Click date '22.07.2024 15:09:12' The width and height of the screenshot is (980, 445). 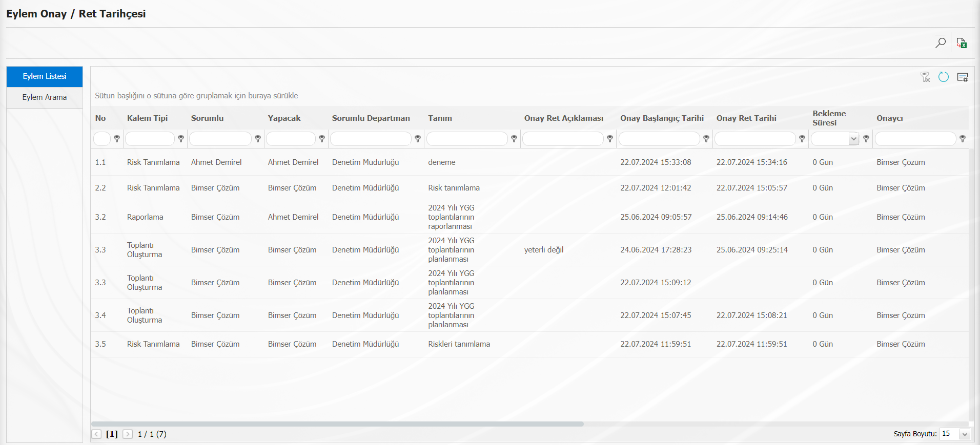point(656,283)
